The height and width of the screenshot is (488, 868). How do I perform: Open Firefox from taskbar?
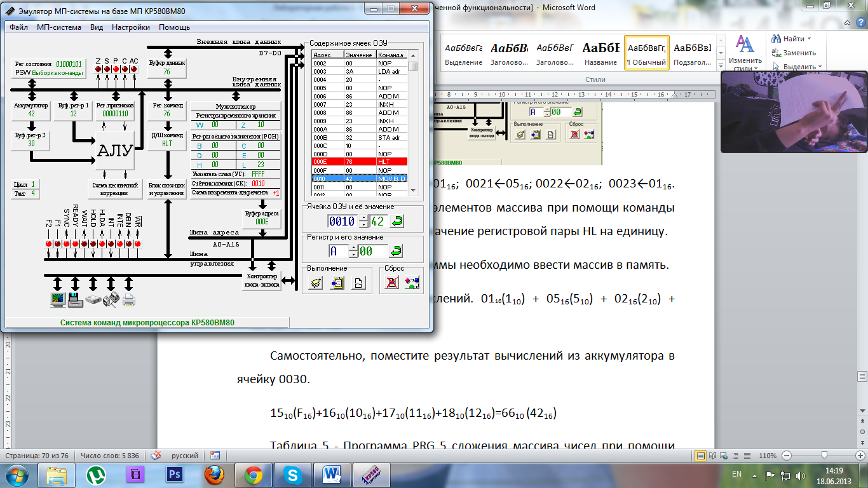pos(214,474)
